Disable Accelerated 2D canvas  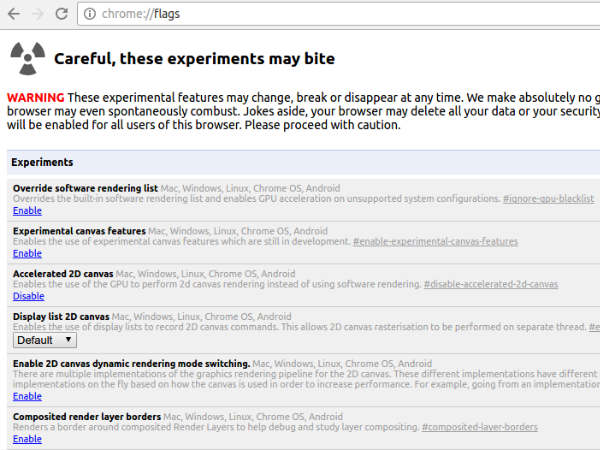(x=28, y=296)
